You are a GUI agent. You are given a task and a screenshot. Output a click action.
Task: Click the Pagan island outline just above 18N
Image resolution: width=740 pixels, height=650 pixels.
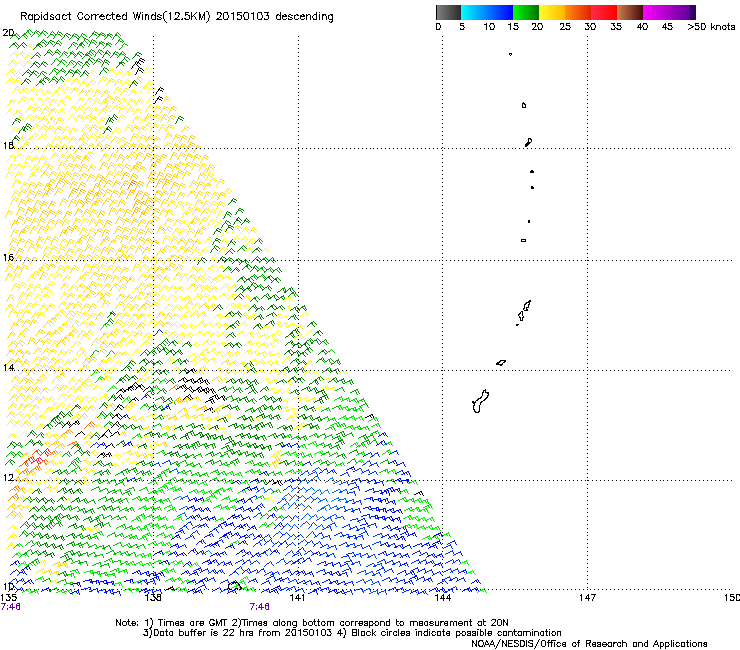pyautogui.click(x=529, y=142)
